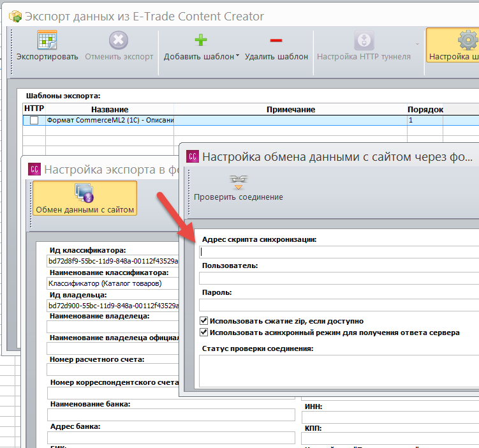The height and width of the screenshot is (448, 479).
Task: Click the Настройка экспорта window title
Action: 112,169
